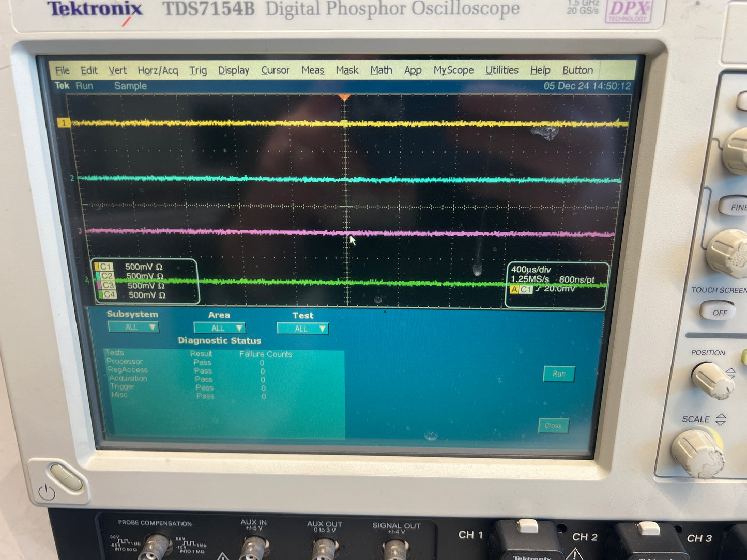Screen dimensions: 747x560
Task: Open the Display menu
Action: [234, 71]
